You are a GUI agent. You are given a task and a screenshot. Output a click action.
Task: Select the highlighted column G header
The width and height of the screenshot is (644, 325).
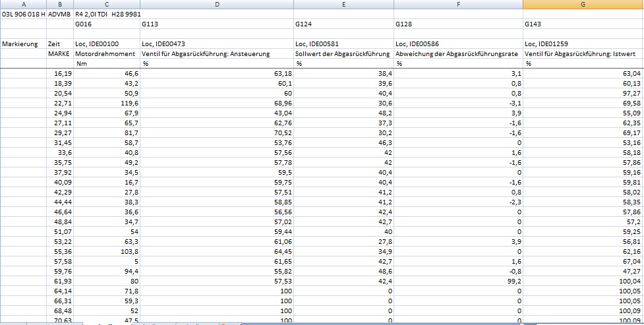583,4
